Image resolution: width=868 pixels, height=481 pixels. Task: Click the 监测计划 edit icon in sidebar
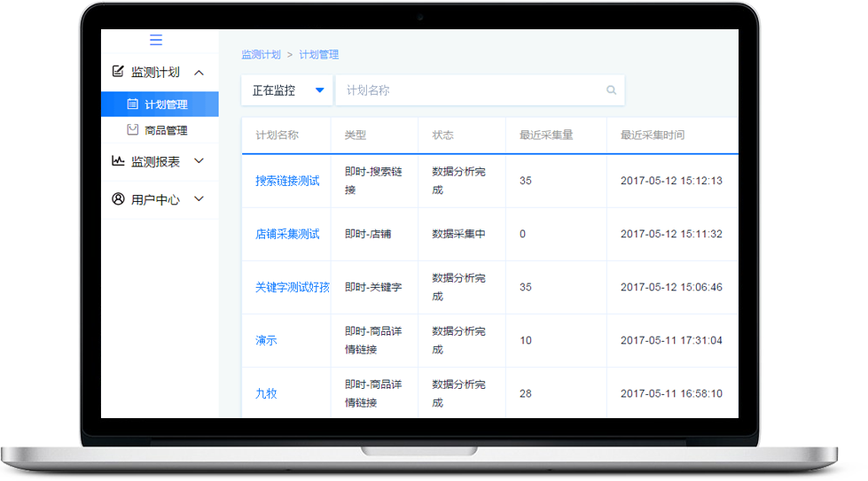click(118, 72)
